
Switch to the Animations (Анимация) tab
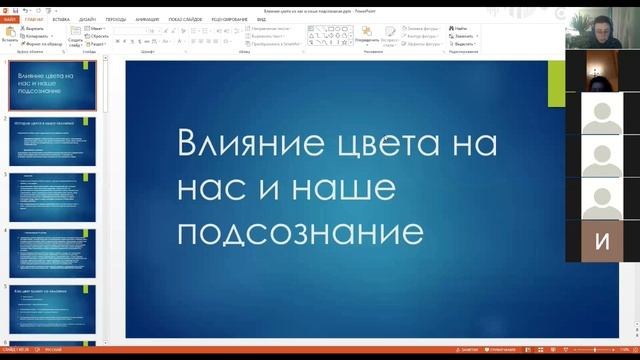click(147, 19)
